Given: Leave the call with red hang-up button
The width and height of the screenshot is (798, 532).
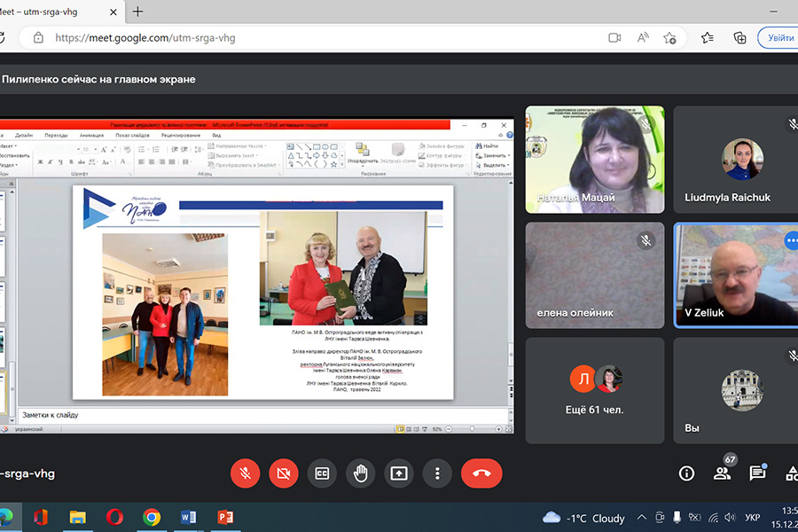Looking at the screenshot, I should click(x=481, y=473).
